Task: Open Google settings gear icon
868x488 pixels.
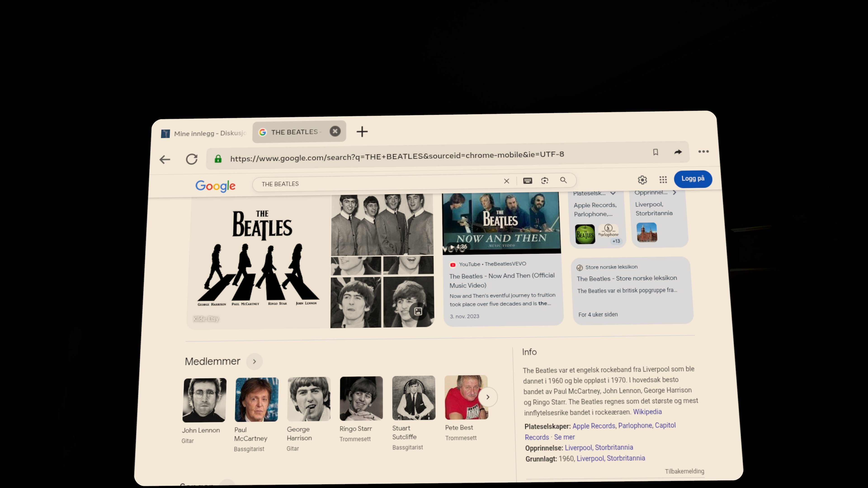Action: (642, 180)
